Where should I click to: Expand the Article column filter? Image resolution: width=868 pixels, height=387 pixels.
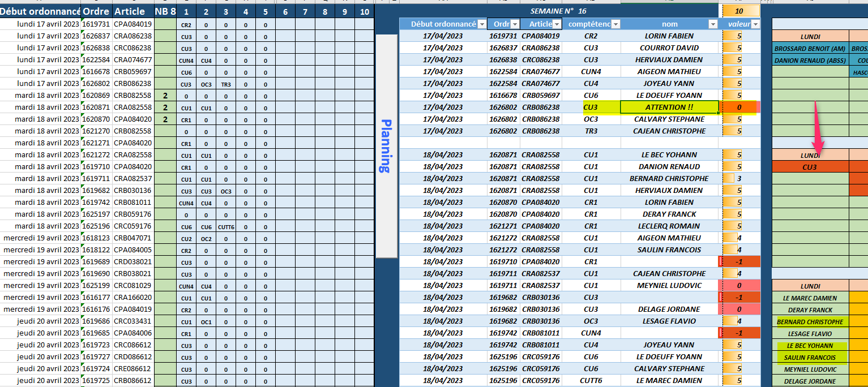pyautogui.click(x=557, y=24)
